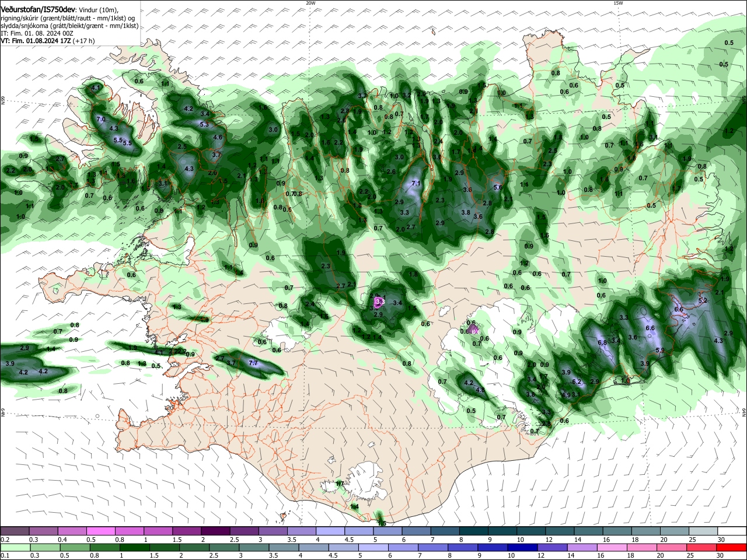
Task: Click the 7.1 precipitation value on the map
Action: click(x=416, y=183)
